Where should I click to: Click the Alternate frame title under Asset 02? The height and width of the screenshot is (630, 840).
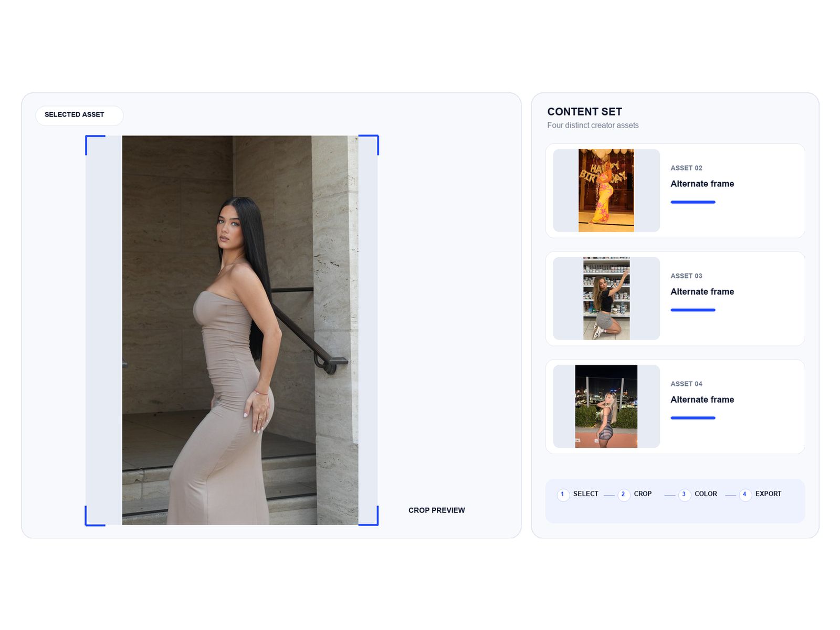(x=702, y=184)
